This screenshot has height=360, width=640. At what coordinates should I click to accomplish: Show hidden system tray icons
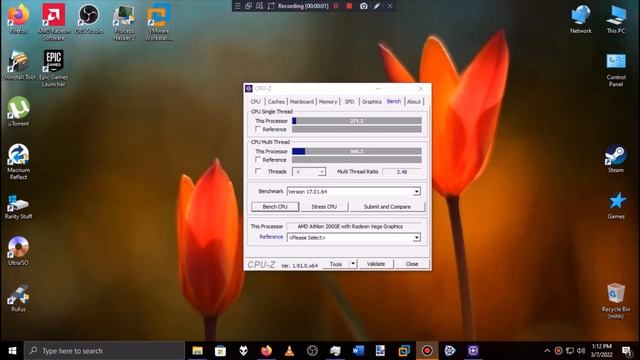(x=547, y=351)
